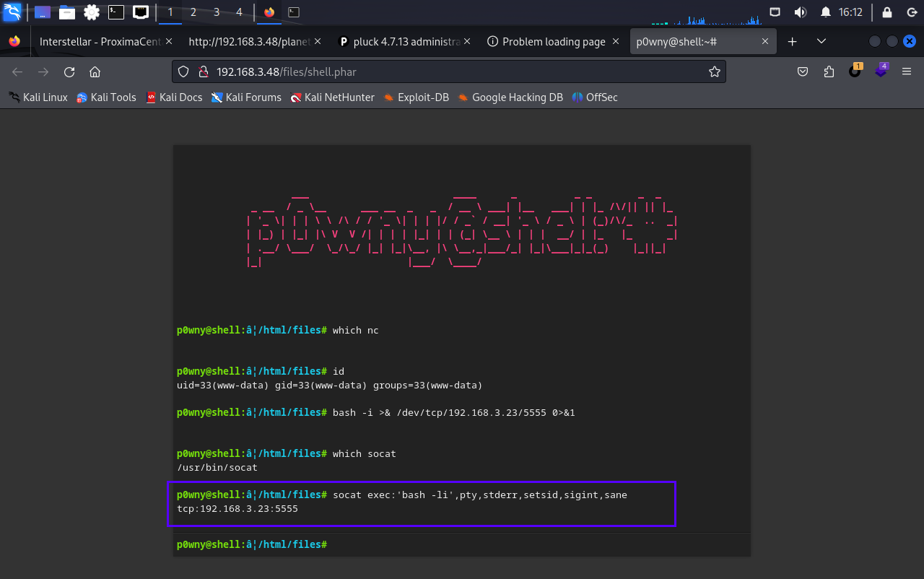Screen dimensions: 924x579
Task: Click the 'which nc' command text
Action: 355,331
